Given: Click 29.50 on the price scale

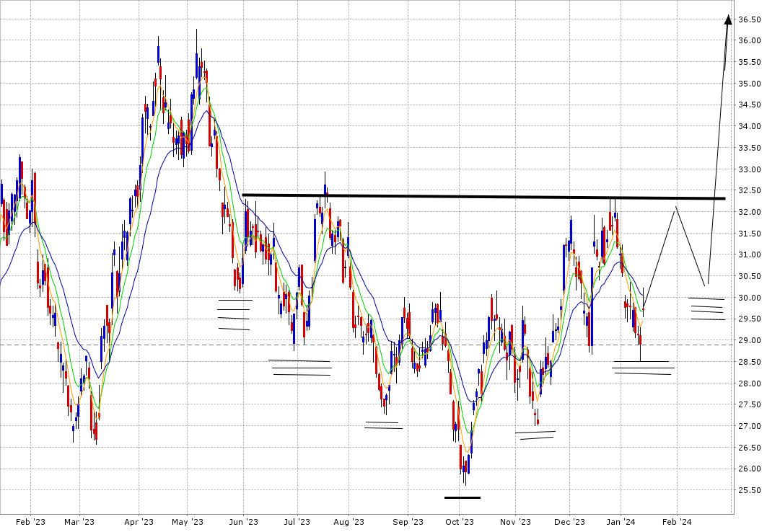Looking at the screenshot, I should [750, 319].
